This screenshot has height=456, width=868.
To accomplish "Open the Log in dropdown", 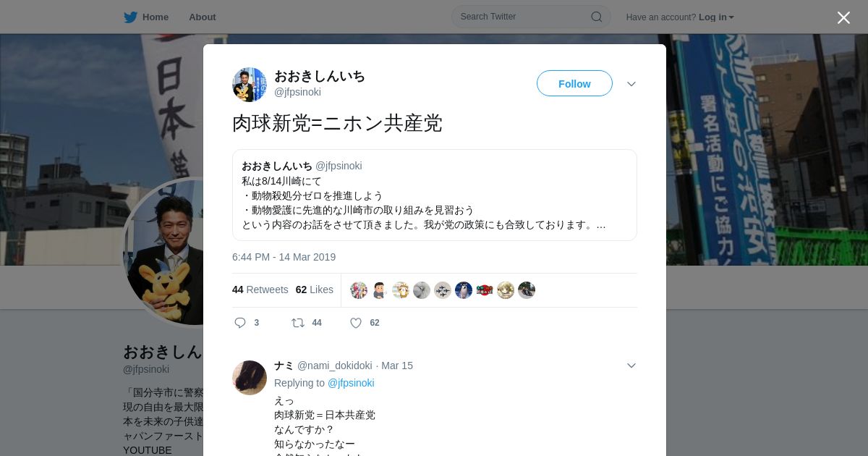I will [716, 17].
